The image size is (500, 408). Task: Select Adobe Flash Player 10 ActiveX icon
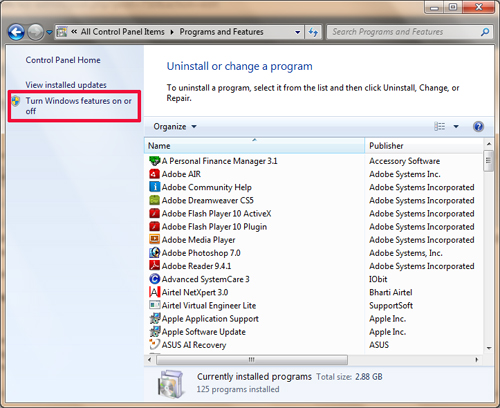[154, 213]
